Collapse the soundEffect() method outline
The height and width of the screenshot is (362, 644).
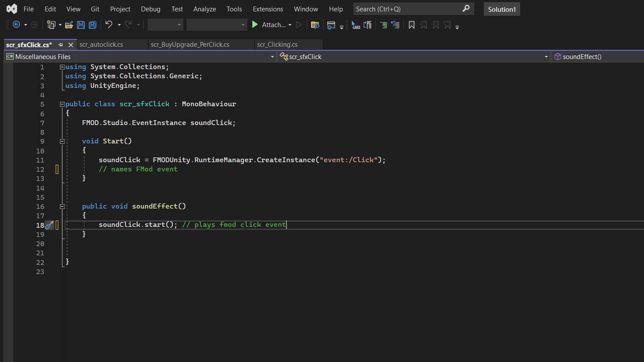pos(62,206)
